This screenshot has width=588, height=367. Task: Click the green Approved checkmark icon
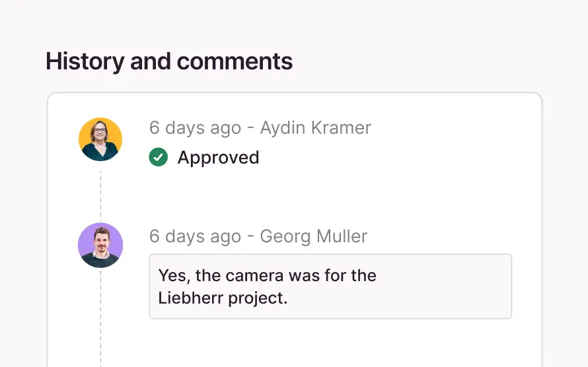[x=158, y=157]
